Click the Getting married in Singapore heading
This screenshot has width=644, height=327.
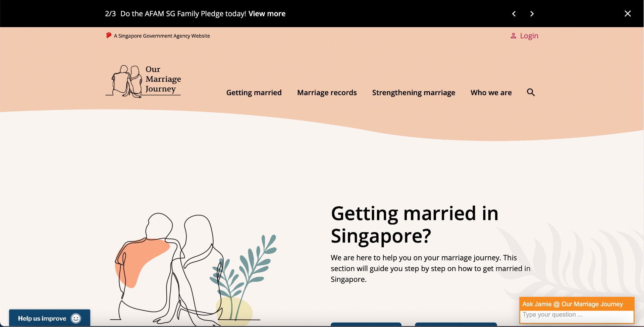coord(414,224)
